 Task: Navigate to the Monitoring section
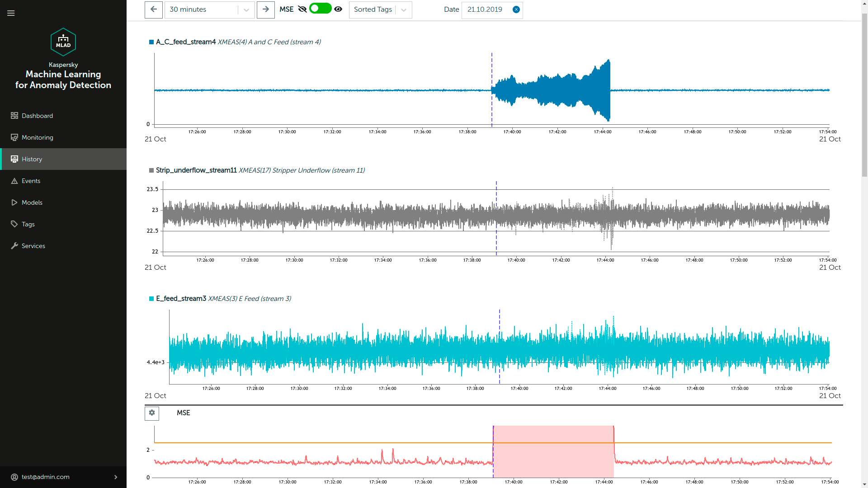(x=37, y=137)
